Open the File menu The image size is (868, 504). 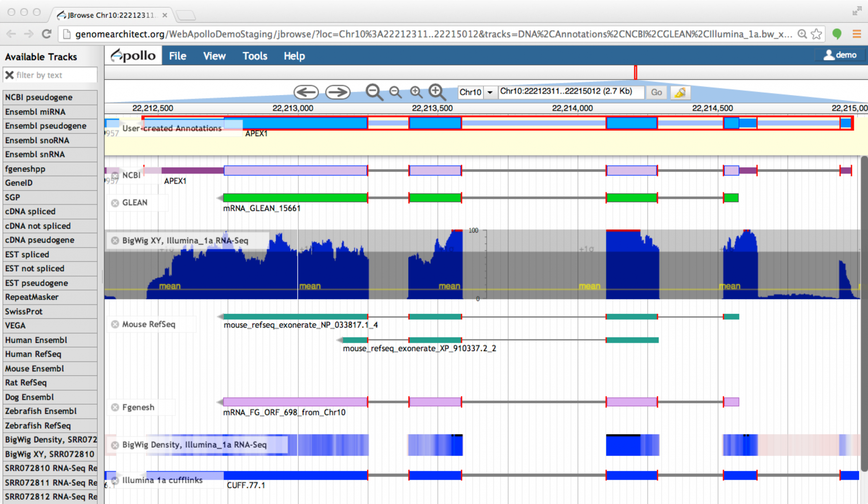click(178, 56)
